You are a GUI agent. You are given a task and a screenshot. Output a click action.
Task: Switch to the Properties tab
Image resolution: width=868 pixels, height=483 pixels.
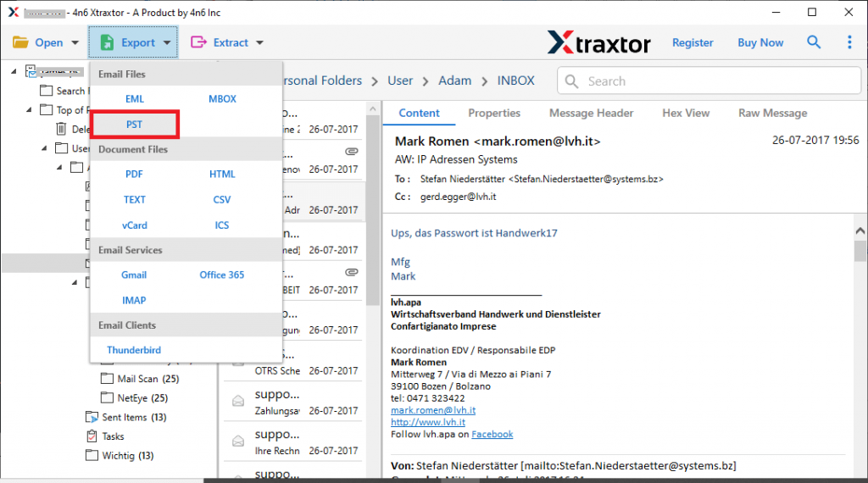pyautogui.click(x=494, y=113)
